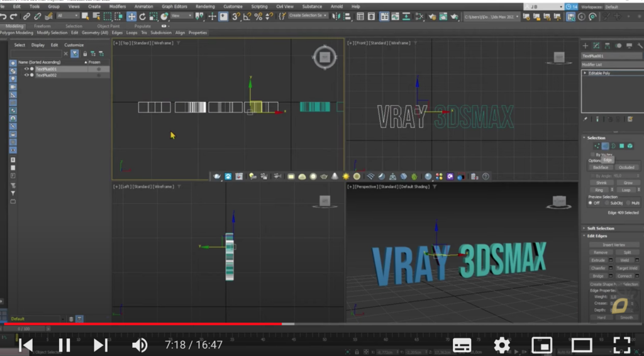Select the Off preview selection radio
Viewport: 644px width, 356px height.
coord(591,203)
